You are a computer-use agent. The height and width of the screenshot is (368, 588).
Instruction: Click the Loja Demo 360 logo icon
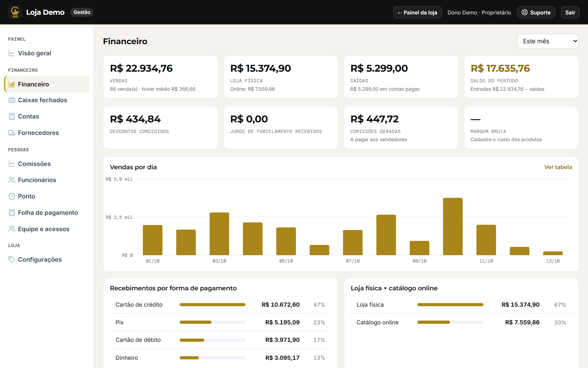15,12
